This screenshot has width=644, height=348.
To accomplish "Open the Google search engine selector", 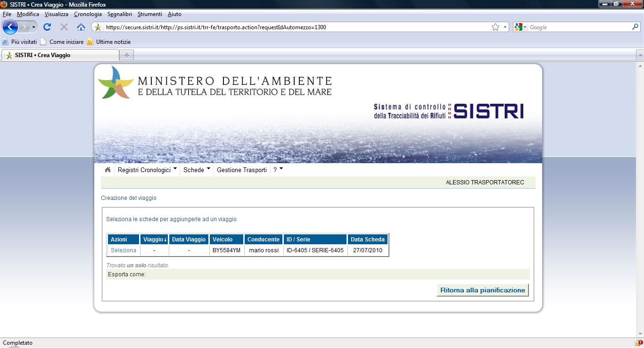I will tap(520, 27).
